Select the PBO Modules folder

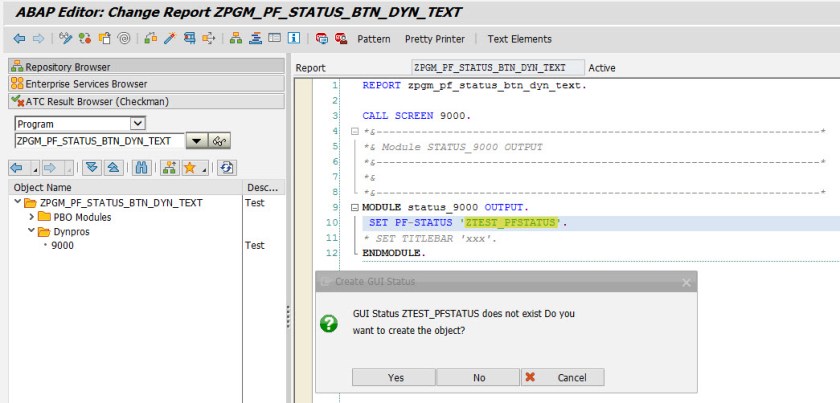click(x=82, y=217)
